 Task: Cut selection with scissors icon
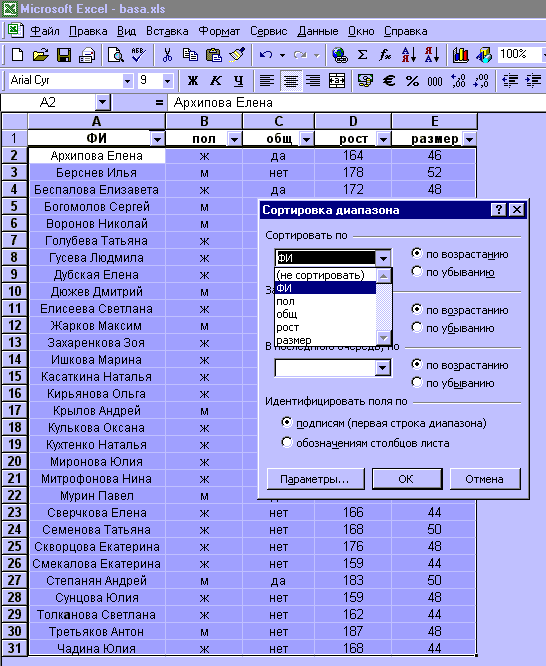(167, 55)
